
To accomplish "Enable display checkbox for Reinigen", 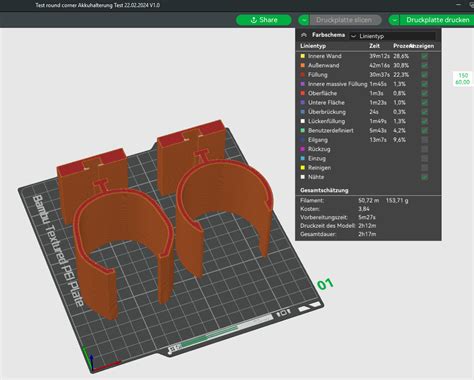I will coord(424,168).
